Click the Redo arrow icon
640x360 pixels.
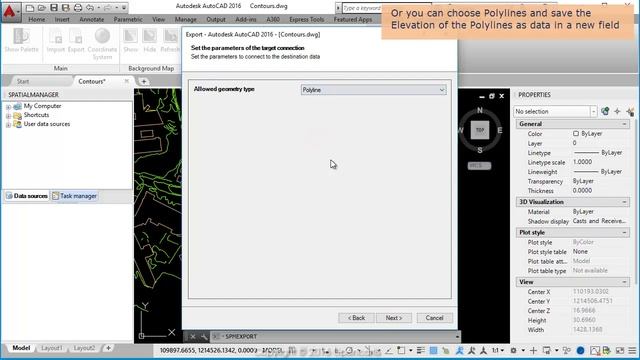(107, 8)
